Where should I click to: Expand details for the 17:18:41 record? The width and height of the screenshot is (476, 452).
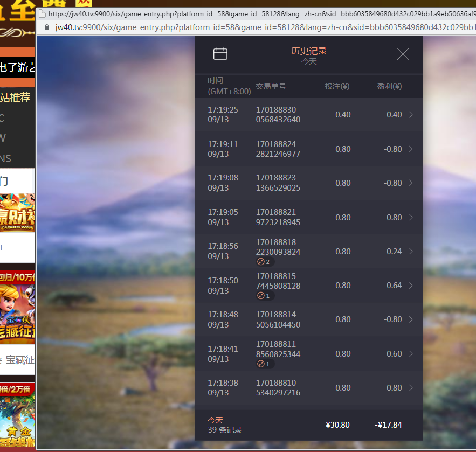(x=411, y=354)
